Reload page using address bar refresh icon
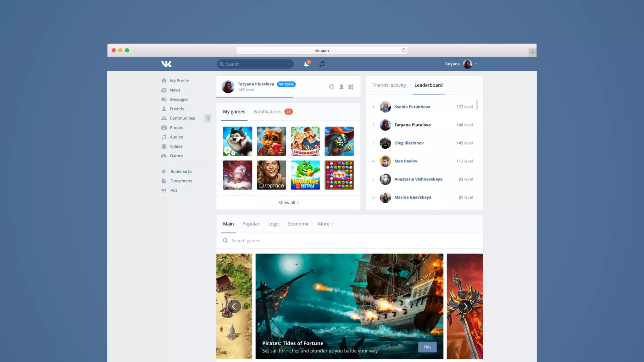 tap(403, 50)
